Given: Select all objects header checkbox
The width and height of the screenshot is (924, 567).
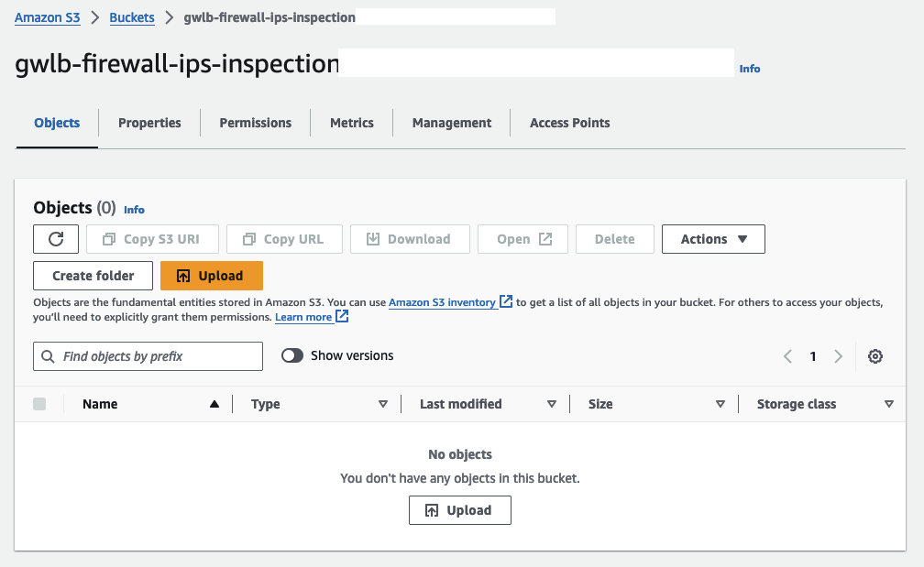Looking at the screenshot, I should (39, 404).
